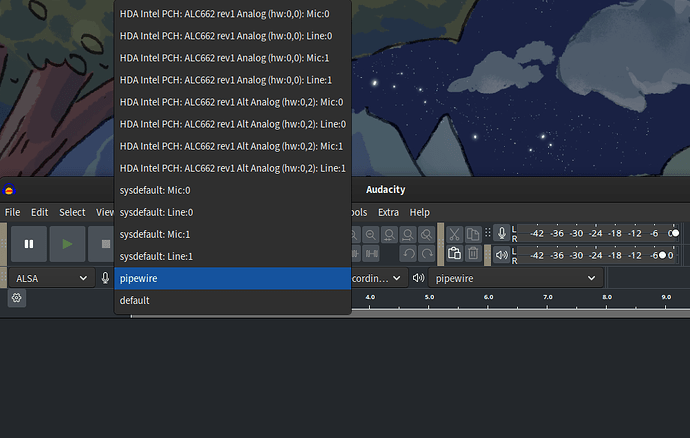The image size is (690, 438).
Task: Choose 'sysdefault: Mic:0' from the device list
Action: [x=155, y=190]
